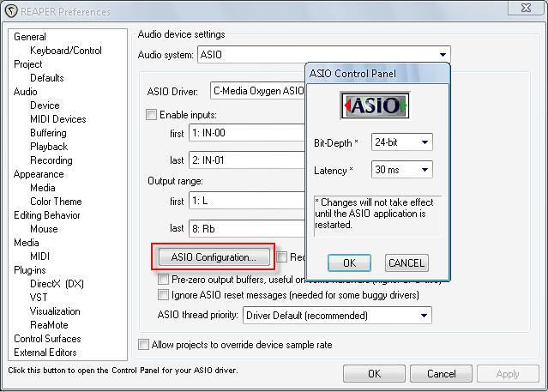
Task: Open first input 1: IN-00 dropdown
Action: click(x=247, y=133)
